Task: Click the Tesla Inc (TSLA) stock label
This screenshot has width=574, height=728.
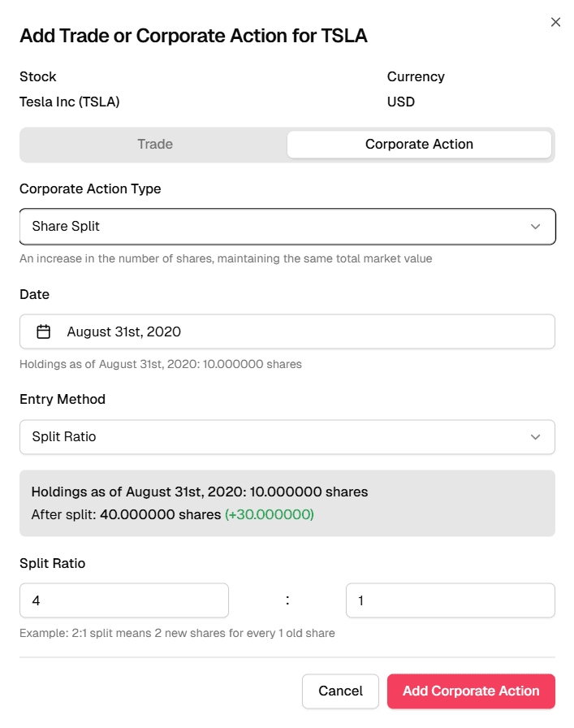Action: 70,102
